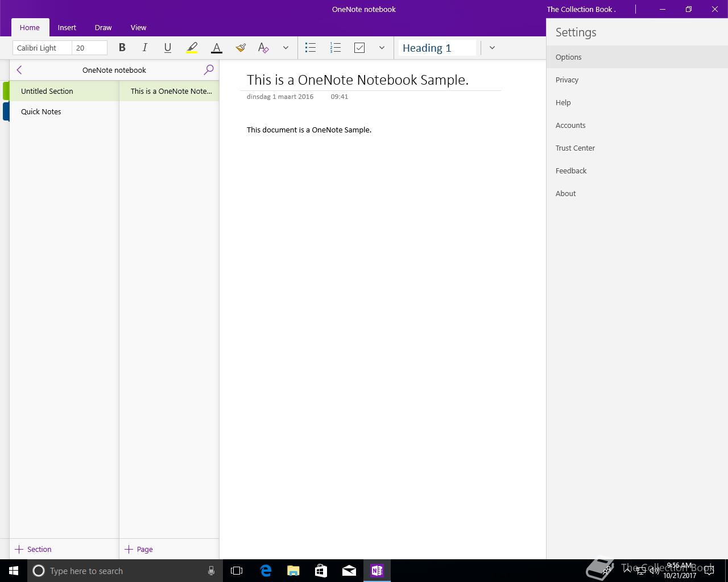Add a new Section

point(33,549)
